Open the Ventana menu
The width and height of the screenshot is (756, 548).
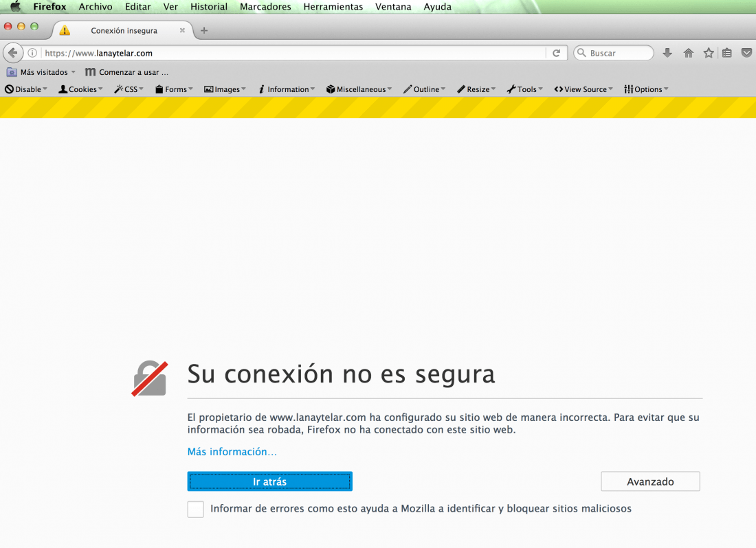click(393, 7)
